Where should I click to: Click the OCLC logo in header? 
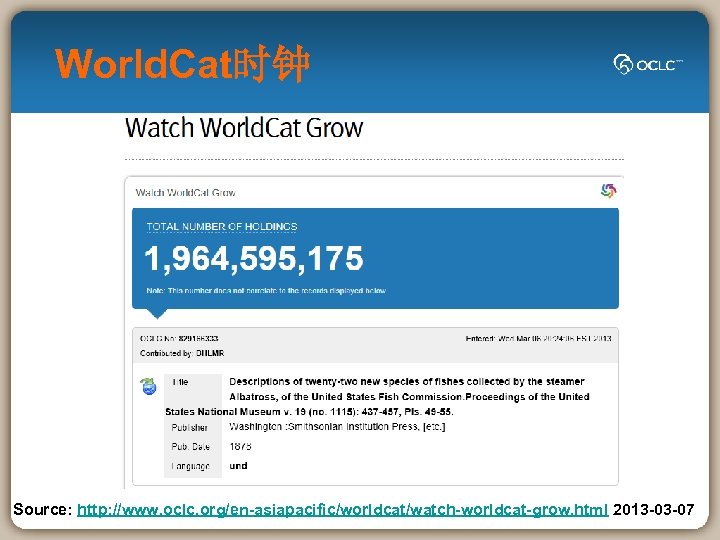tap(647, 64)
